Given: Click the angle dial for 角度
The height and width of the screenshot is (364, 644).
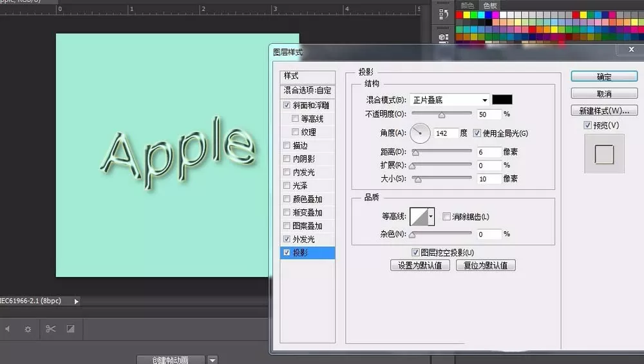Looking at the screenshot, I should [x=420, y=133].
